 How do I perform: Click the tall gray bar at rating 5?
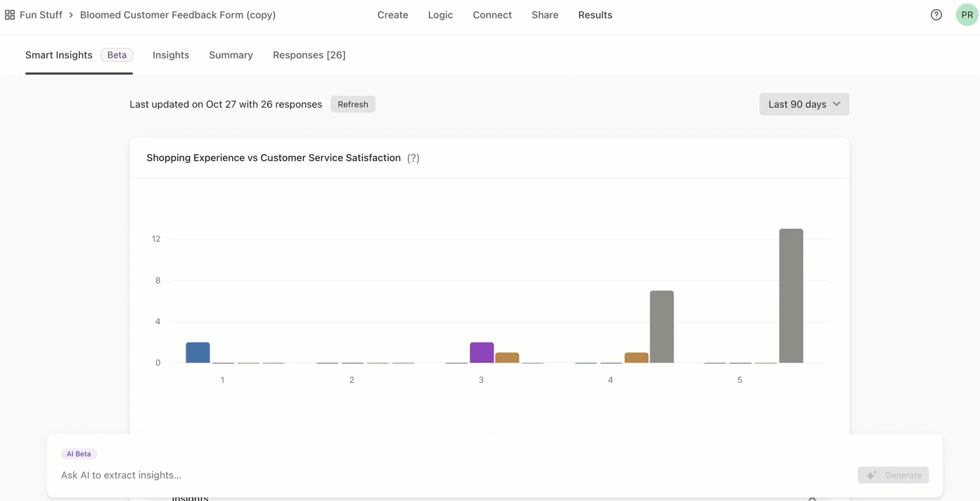tap(791, 296)
